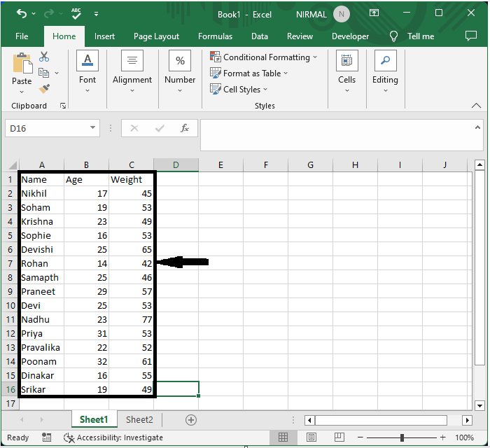Open the Font group button
490x448 pixels.
coord(87,71)
